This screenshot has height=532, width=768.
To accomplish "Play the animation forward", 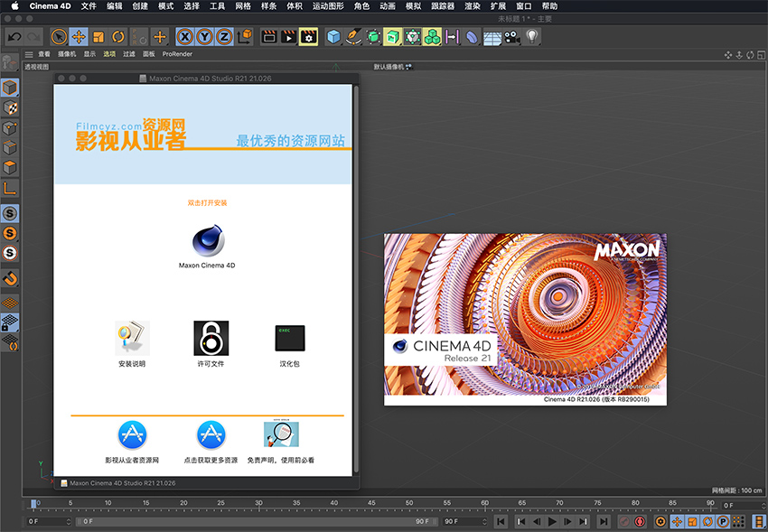I will pos(552,522).
